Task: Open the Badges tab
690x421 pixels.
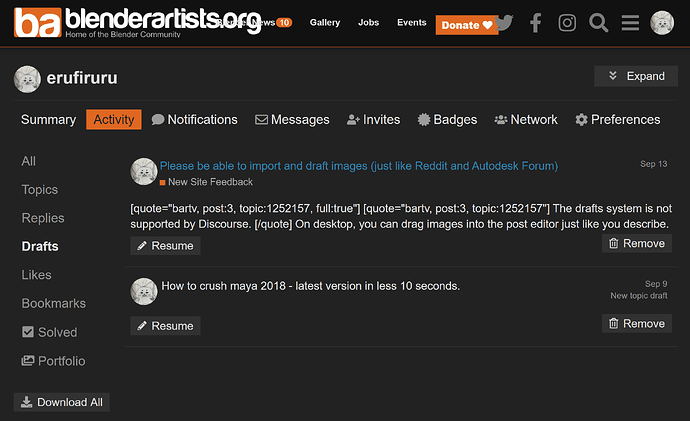Action: pyautogui.click(x=447, y=120)
